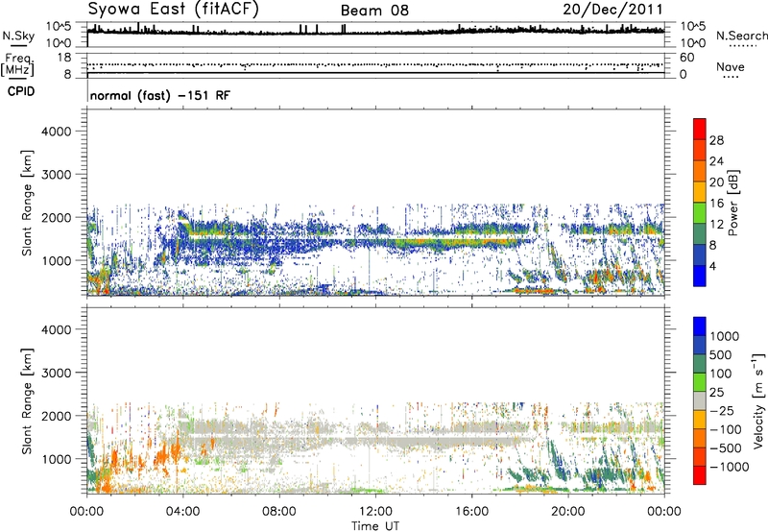768x532 pixels.
Task: Click the '-25' velocity colorbar tick
Action: pyautogui.click(x=721, y=411)
